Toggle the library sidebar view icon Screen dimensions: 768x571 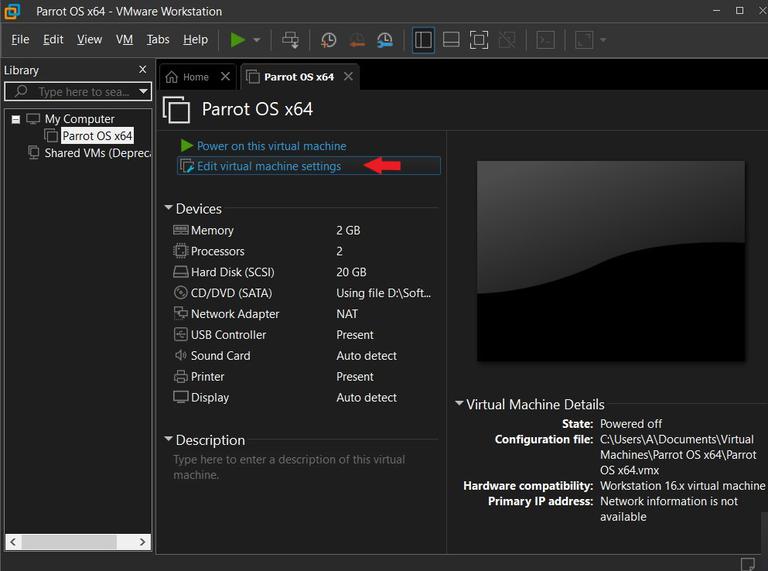423,40
